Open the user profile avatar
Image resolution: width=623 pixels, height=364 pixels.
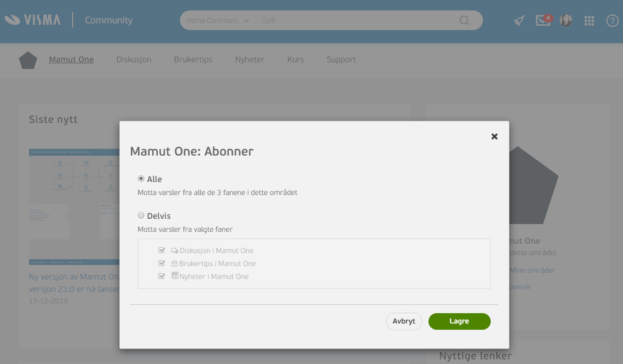(x=566, y=20)
